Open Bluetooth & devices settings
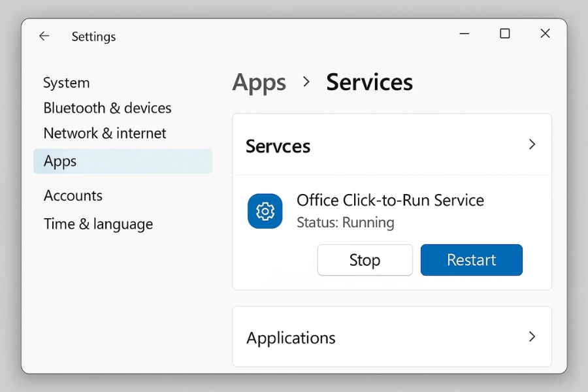The width and height of the screenshot is (588, 392). tap(107, 108)
